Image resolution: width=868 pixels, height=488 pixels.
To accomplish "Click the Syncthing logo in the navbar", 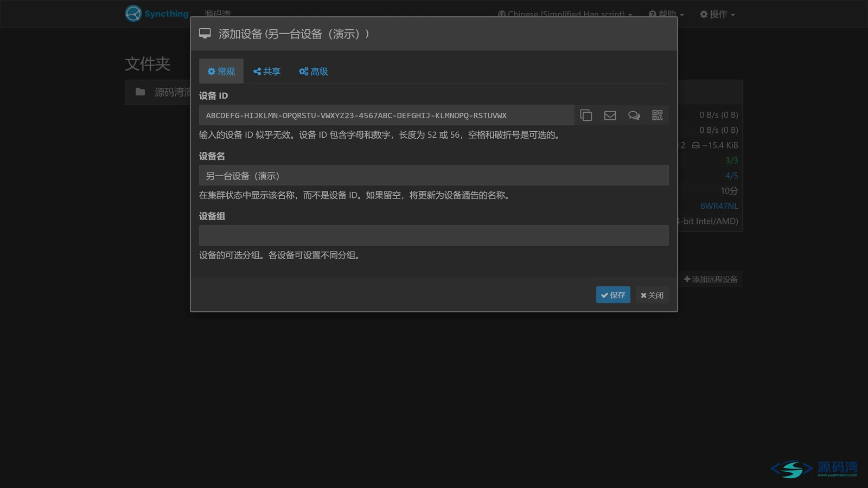I will [157, 14].
